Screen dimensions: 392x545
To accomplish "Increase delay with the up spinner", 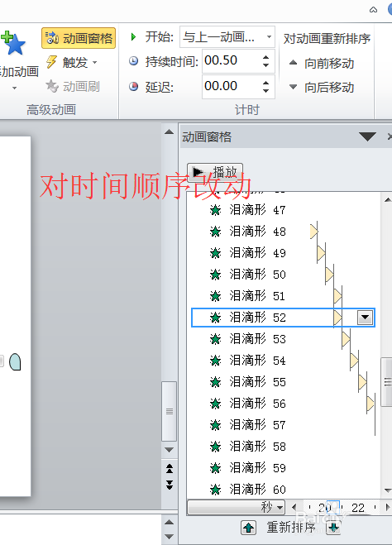I will [x=265, y=83].
